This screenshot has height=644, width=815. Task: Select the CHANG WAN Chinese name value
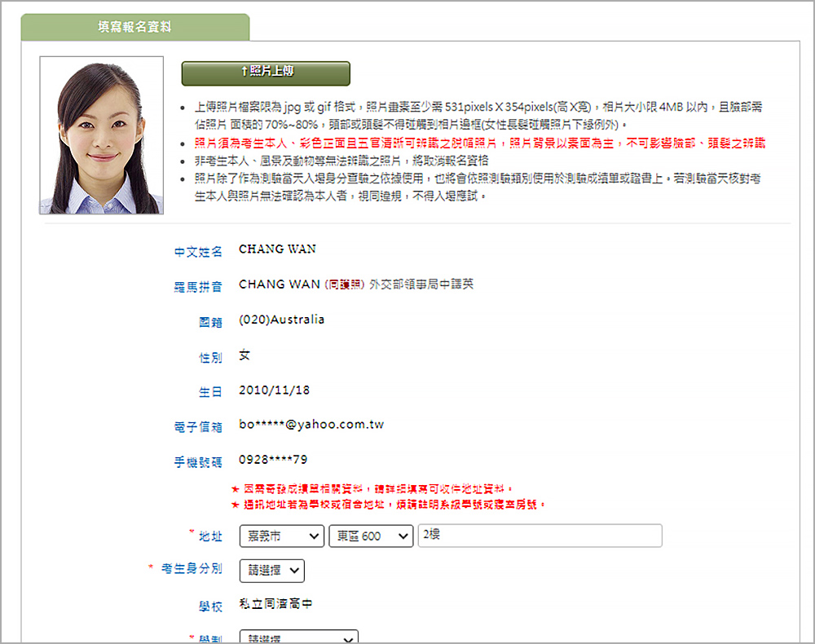point(277,249)
